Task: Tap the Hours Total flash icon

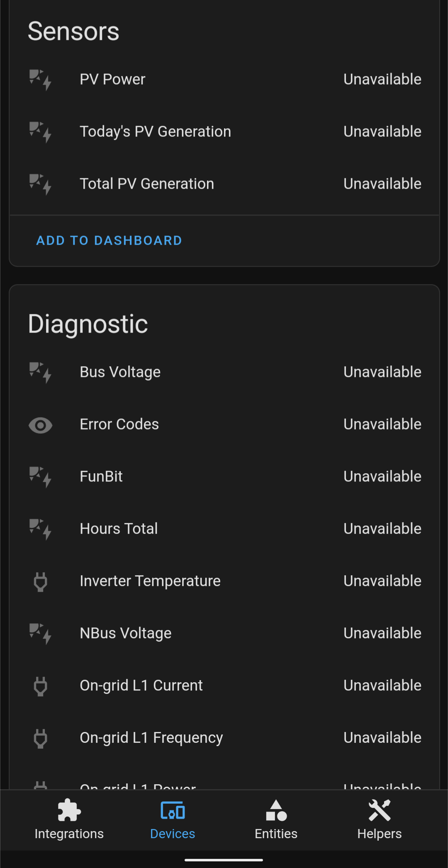Action: [x=40, y=529]
